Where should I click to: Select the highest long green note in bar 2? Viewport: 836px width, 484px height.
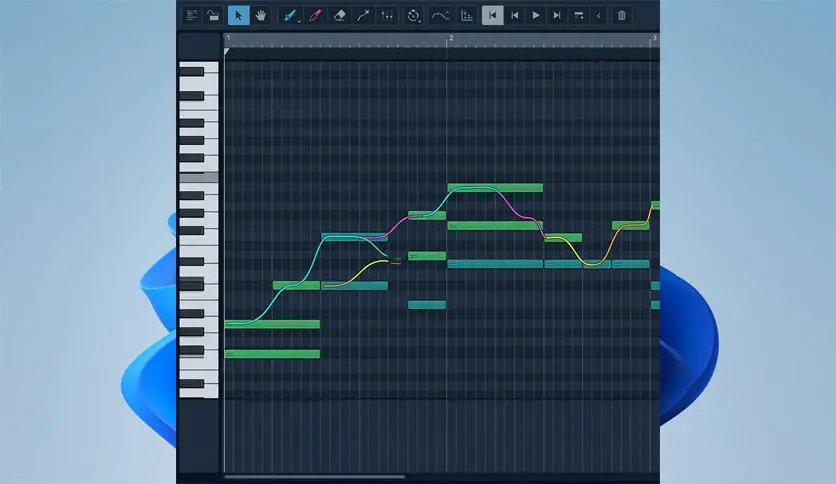coord(495,188)
